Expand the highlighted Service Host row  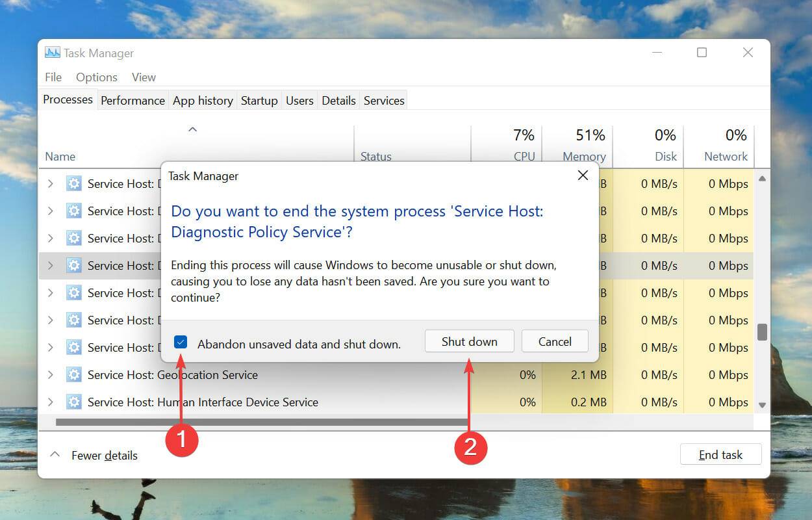[x=51, y=266]
